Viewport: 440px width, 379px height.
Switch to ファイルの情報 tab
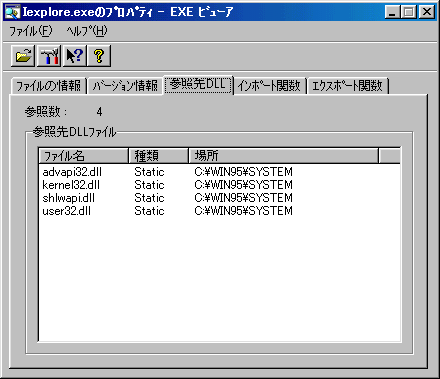coord(49,86)
